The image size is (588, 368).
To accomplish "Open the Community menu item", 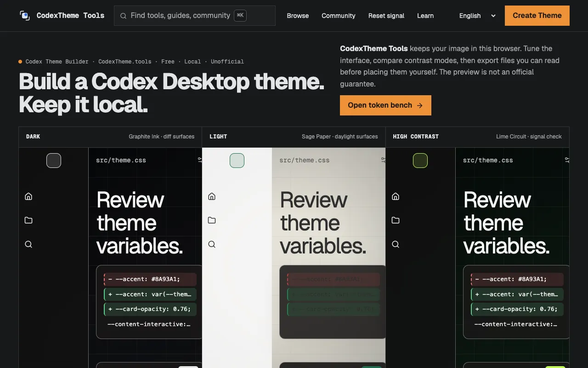I will pyautogui.click(x=339, y=16).
